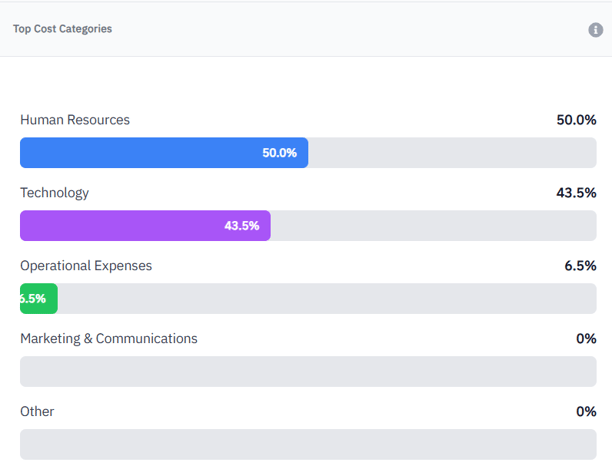Image resolution: width=612 pixels, height=469 pixels.
Task: Click the purple Technology progress bar fill
Action: pyautogui.click(x=120, y=226)
